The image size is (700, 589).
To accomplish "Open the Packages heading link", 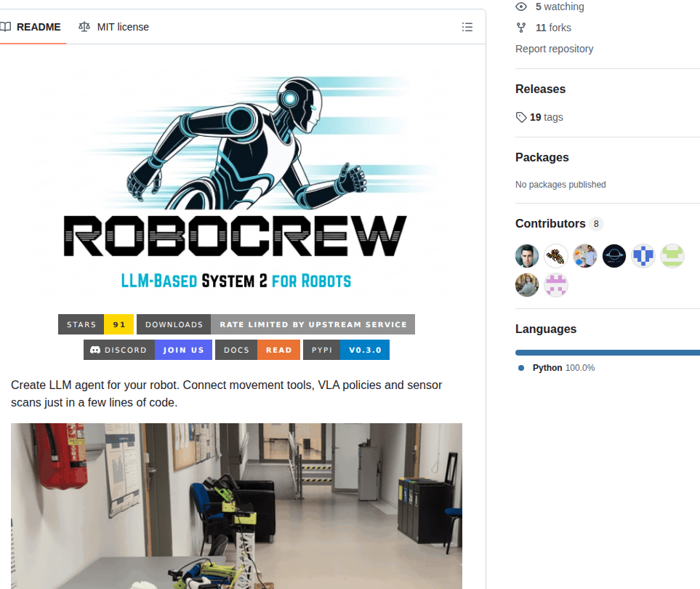I will point(542,157).
